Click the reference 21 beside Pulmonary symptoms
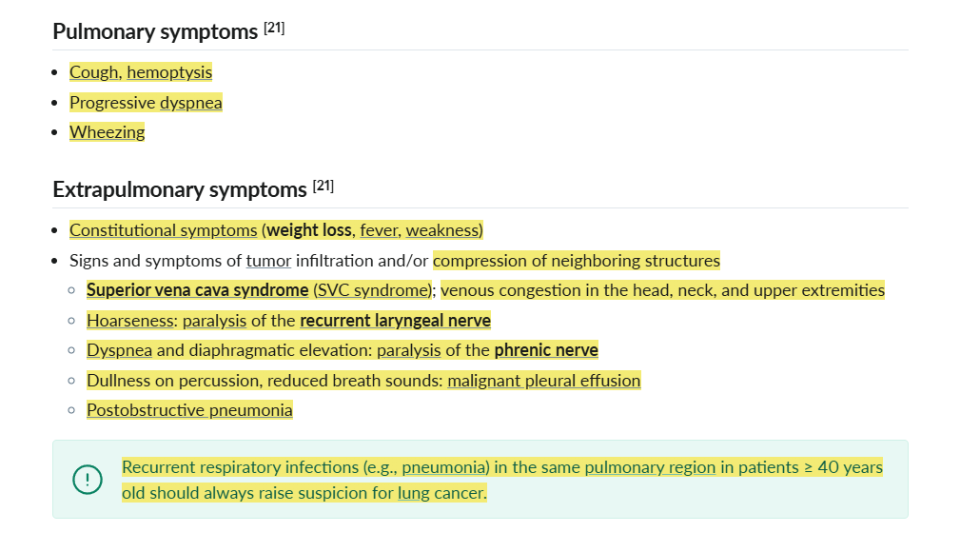Viewport: 980px width, 552px height. (274, 29)
